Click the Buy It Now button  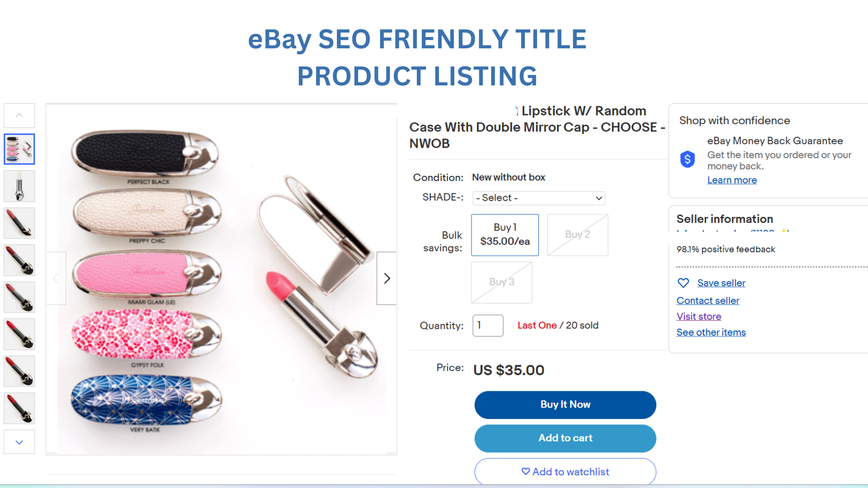[x=565, y=405]
